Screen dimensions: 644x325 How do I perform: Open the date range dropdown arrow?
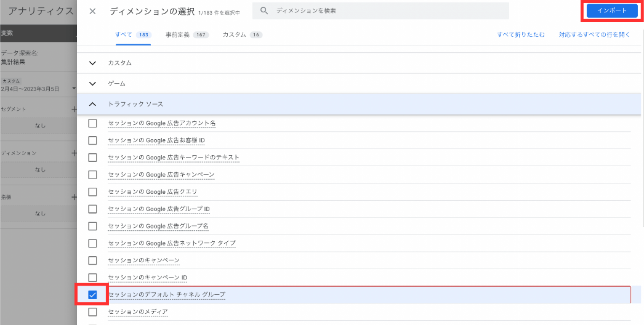73,89
